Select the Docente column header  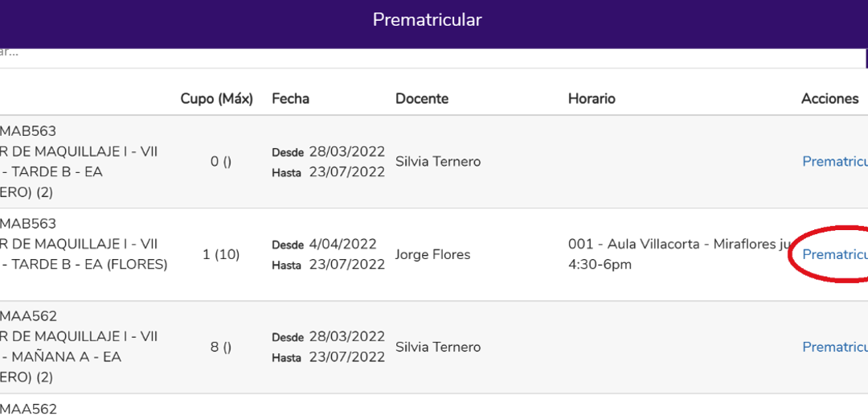[x=422, y=99]
